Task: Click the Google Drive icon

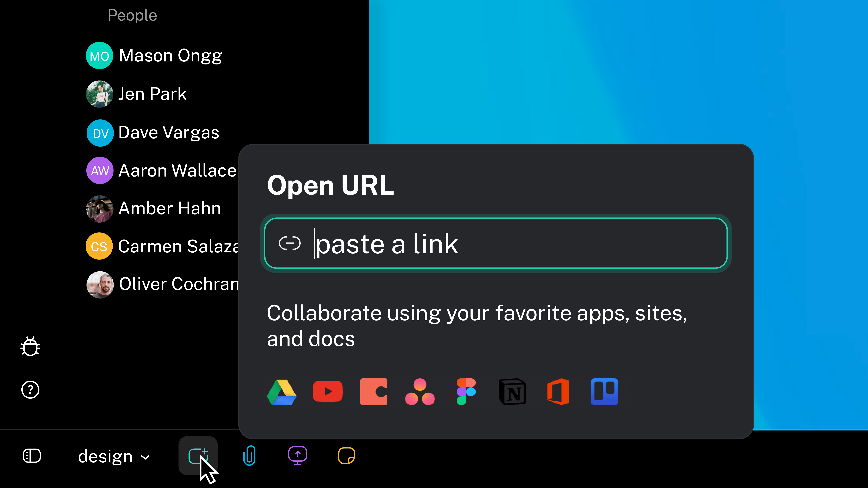Action: [x=281, y=392]
